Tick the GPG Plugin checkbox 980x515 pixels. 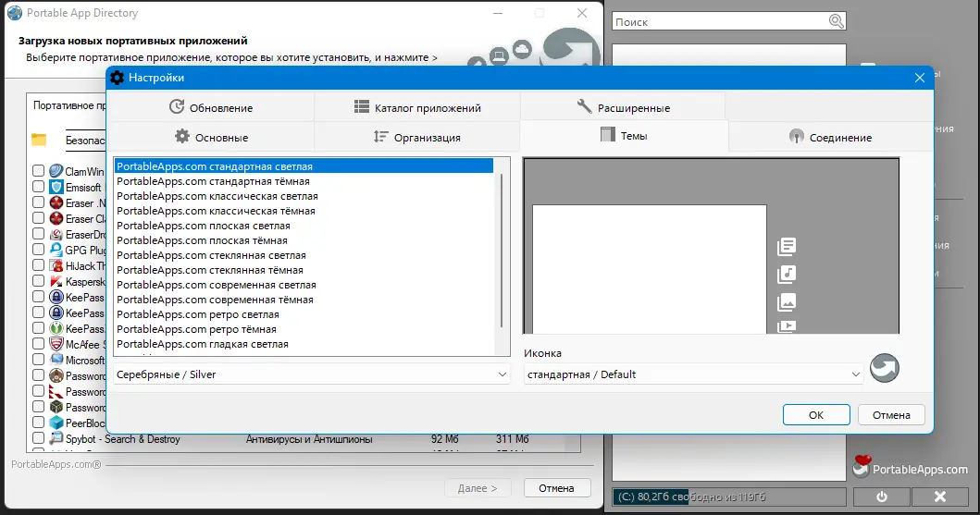tap(38, 250)
